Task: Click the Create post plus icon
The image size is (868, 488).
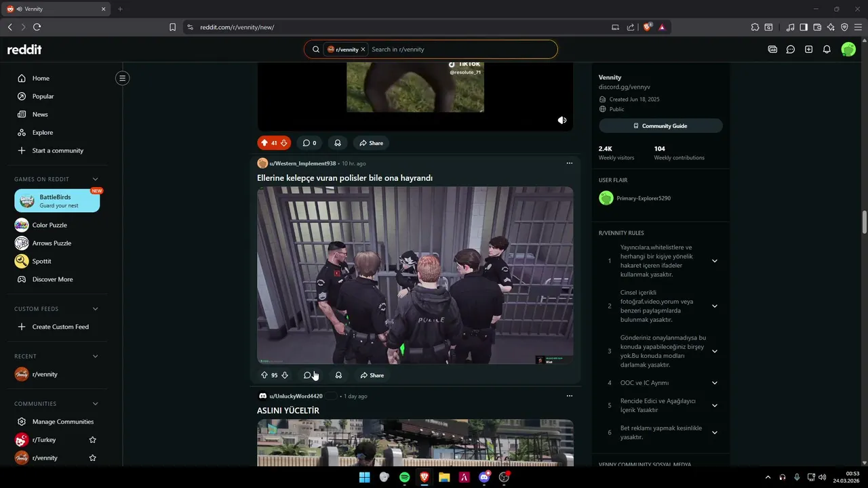Action: [808, 49]
